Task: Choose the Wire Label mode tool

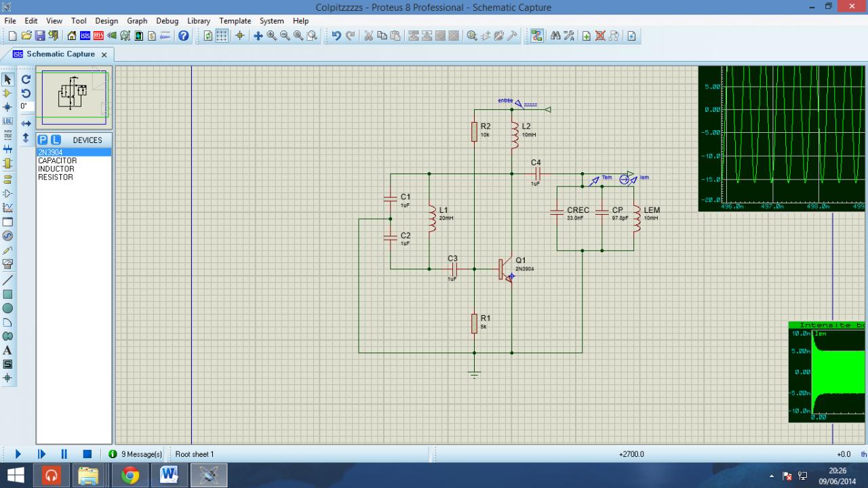Action: point(8,121)
